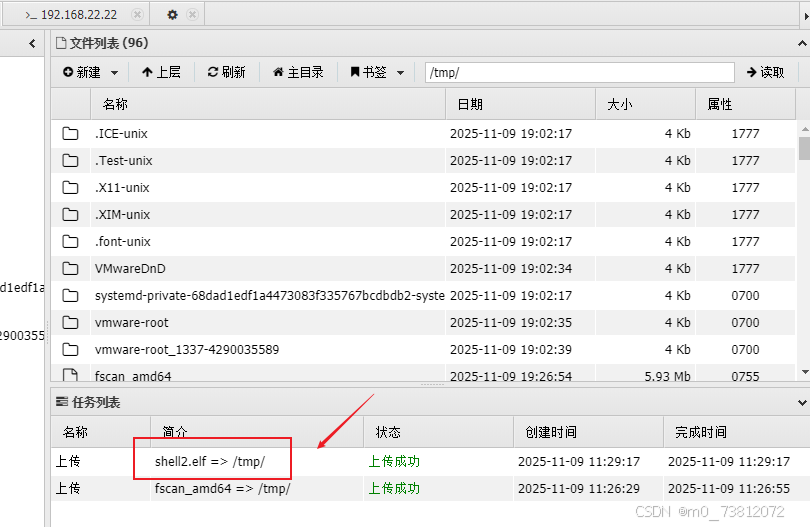
Task: Click the file list scrollbar up arrow
Action: 804,129
